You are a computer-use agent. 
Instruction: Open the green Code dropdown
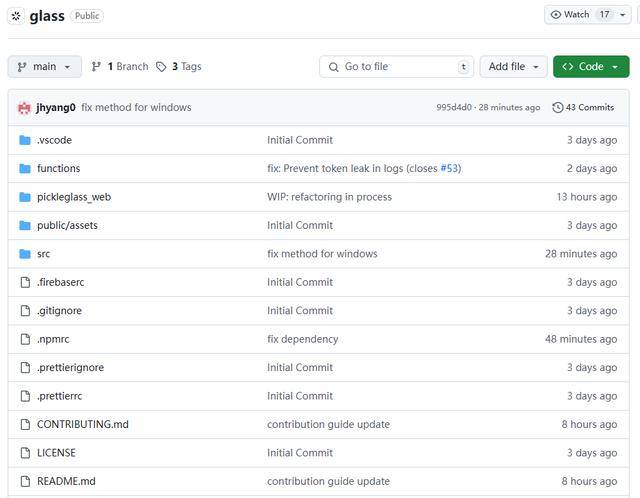point(590,67)
